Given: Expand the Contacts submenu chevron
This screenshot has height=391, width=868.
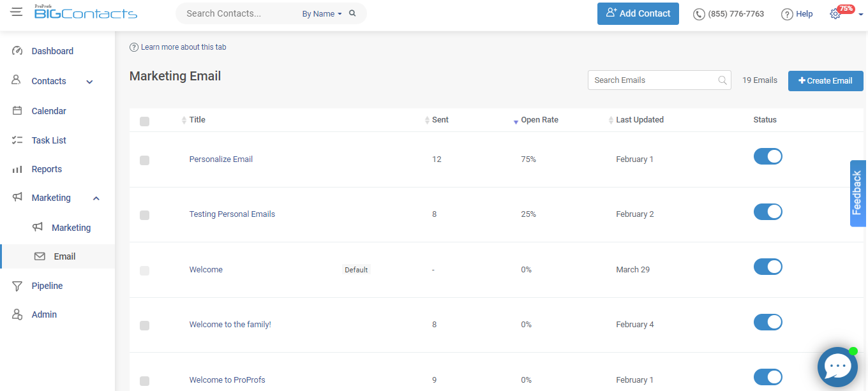Looking at the screenshot, I should tap(89, 82).
